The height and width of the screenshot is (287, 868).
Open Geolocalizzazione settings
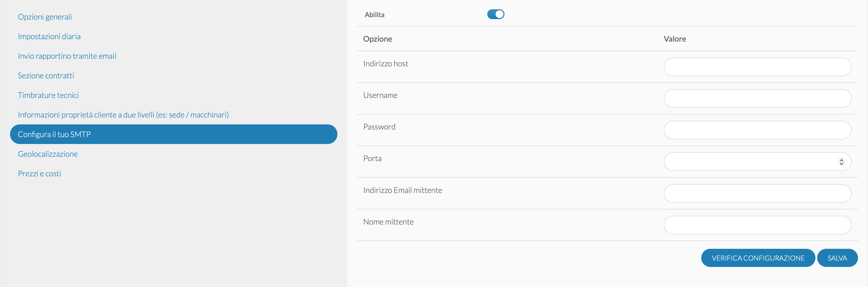click(48, 154)
